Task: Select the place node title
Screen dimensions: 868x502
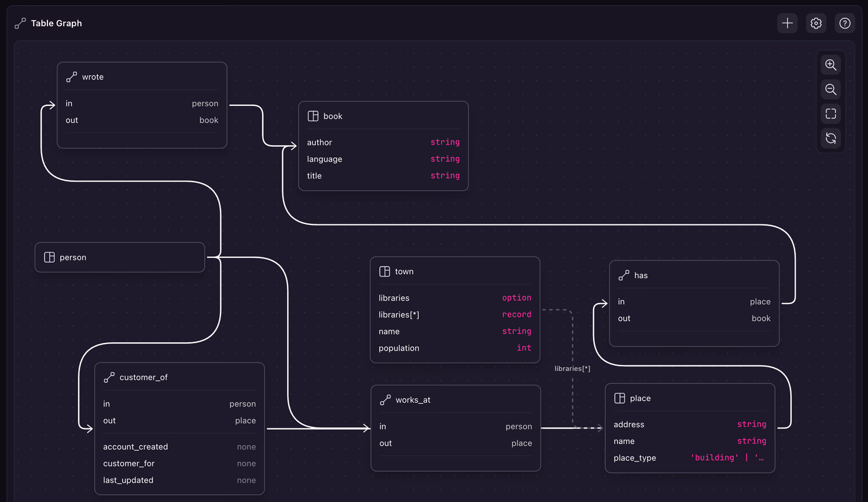Action: pos(640,398)
